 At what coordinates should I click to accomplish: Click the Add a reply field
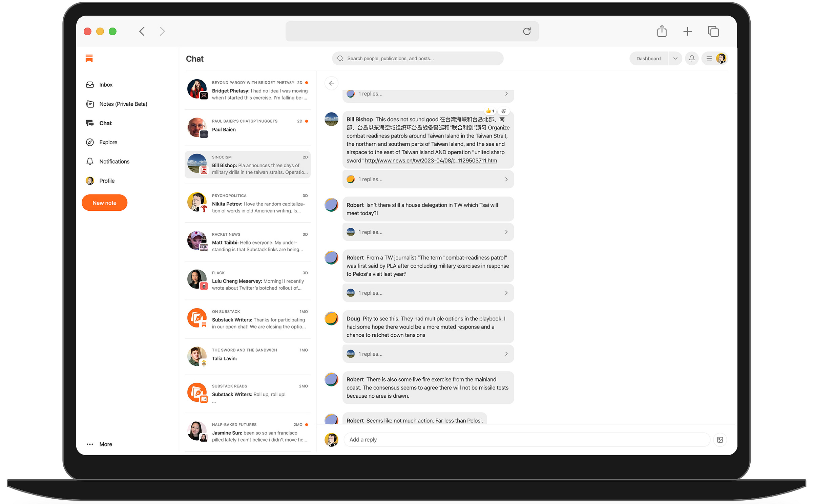(527, 440)
